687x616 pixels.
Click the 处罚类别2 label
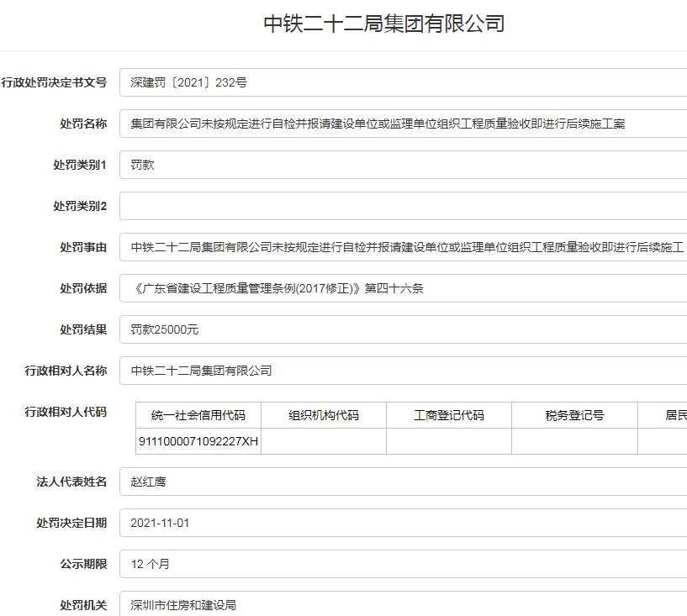pos(80,206)
